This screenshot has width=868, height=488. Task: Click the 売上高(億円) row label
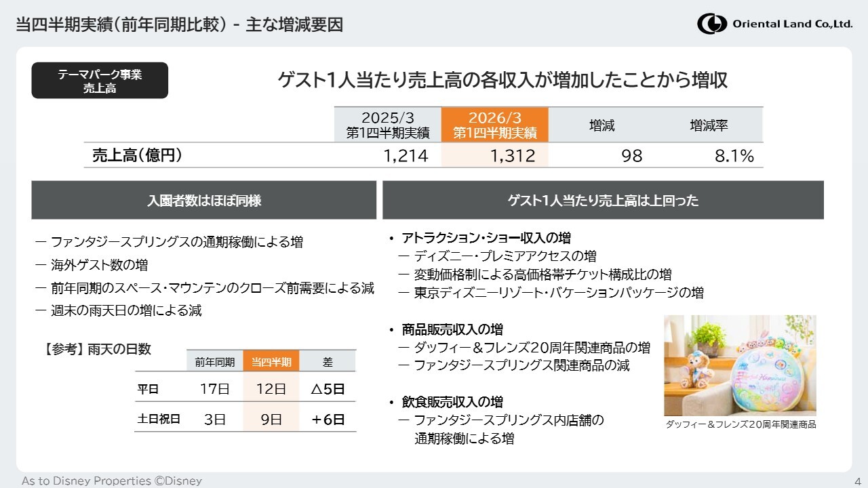137,155
